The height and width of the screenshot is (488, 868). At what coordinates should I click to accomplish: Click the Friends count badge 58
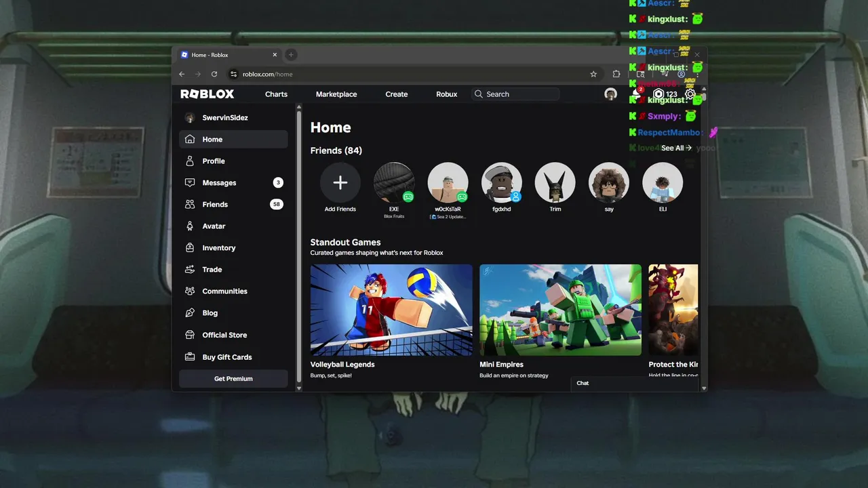click(x=277, y=204)
